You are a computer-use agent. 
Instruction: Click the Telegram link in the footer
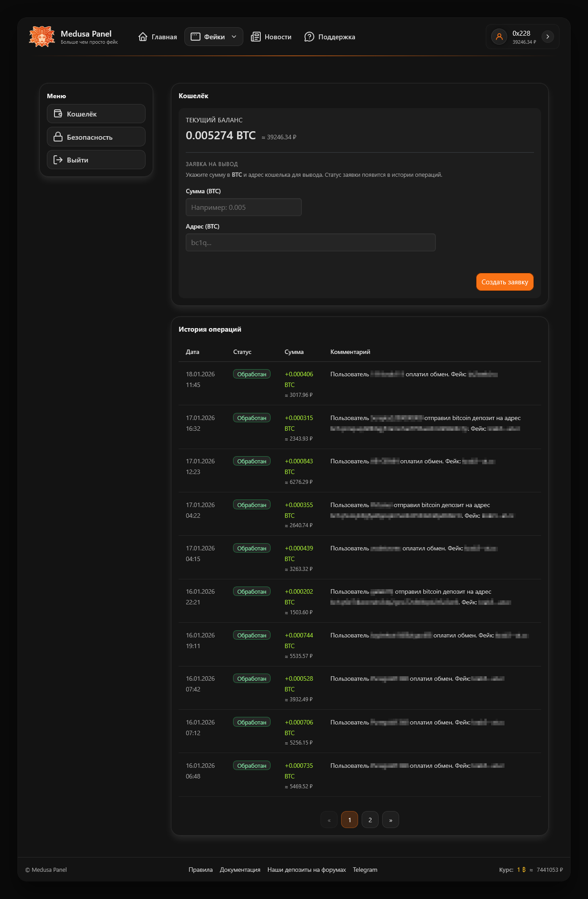[x=365, y=870]
